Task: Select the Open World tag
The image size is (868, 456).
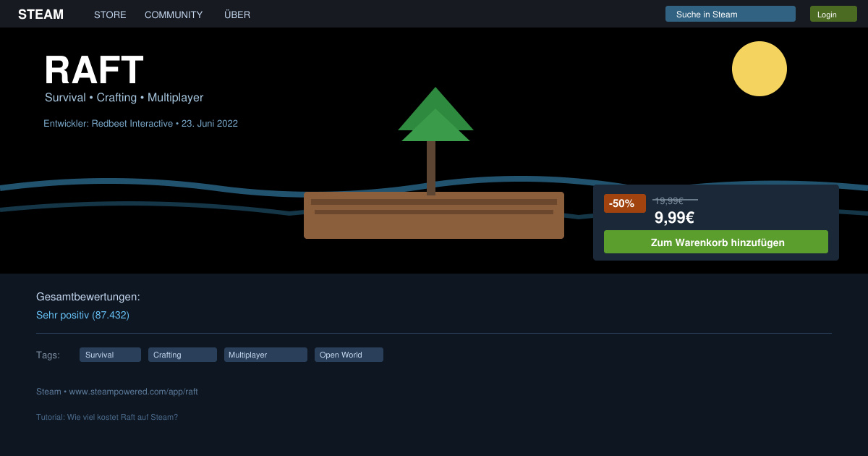Action: coord(349,355)
